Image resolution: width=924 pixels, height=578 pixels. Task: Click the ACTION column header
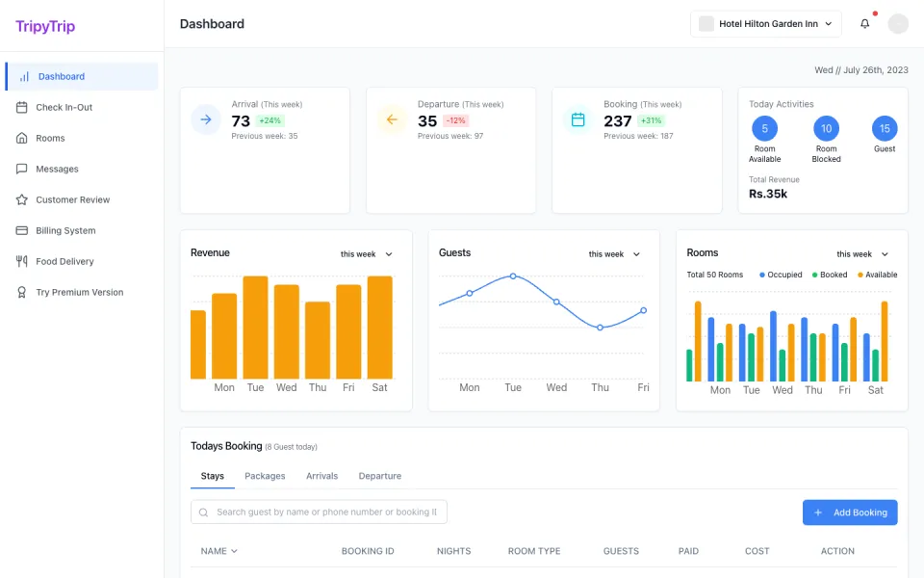[x=837, y=551]
